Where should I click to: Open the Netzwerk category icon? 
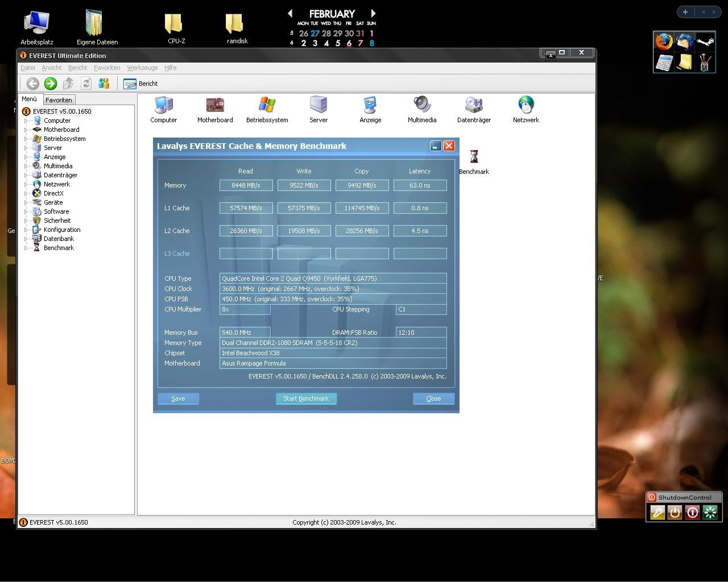tap(526, 110)
